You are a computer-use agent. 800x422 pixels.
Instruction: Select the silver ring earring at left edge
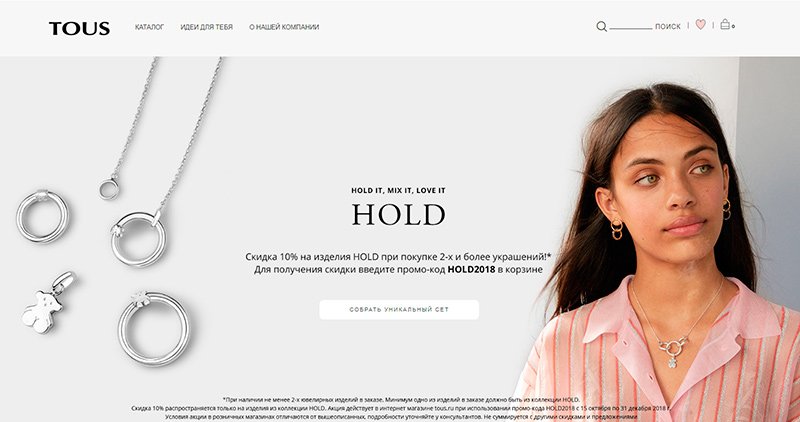[x=42, y=216]
